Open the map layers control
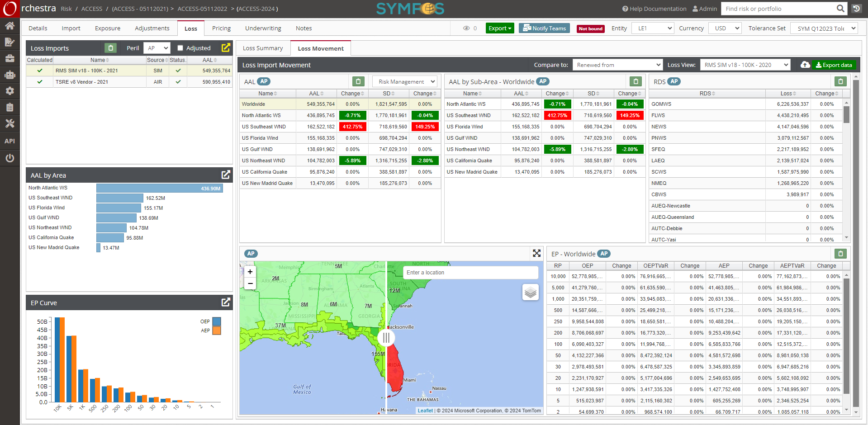868x425 pixels. point(530,293)
